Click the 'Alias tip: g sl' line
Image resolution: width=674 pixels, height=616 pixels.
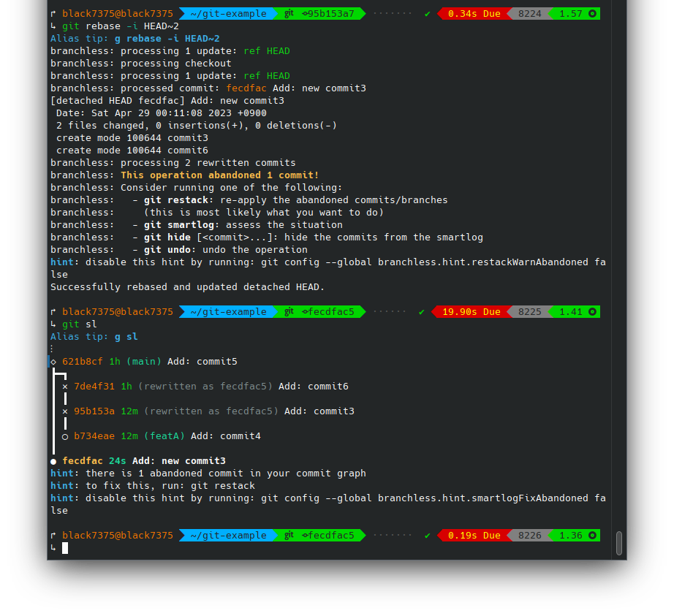coord(94,337)
